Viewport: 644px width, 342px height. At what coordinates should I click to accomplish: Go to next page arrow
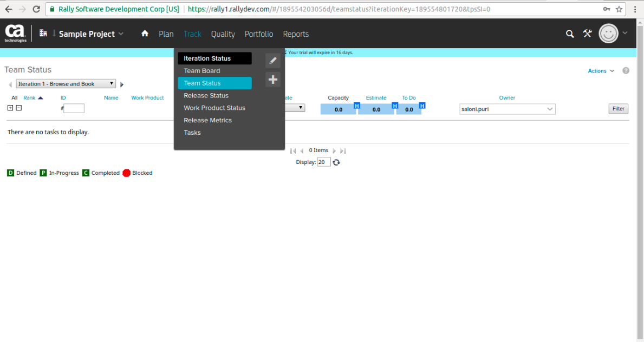tap(334, 151)
